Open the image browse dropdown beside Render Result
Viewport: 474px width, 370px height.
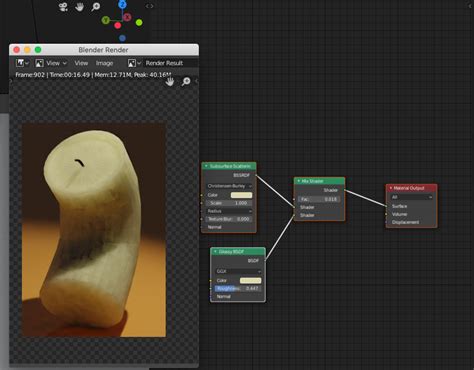pos(134,63)
